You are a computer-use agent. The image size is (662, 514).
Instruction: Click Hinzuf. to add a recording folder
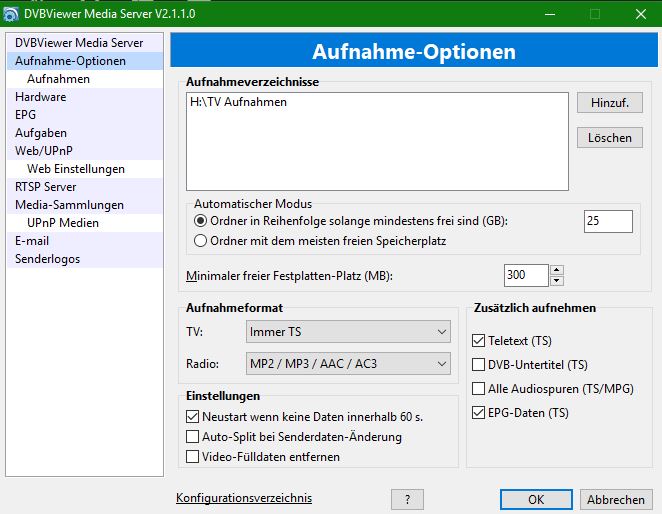point(610,103)
